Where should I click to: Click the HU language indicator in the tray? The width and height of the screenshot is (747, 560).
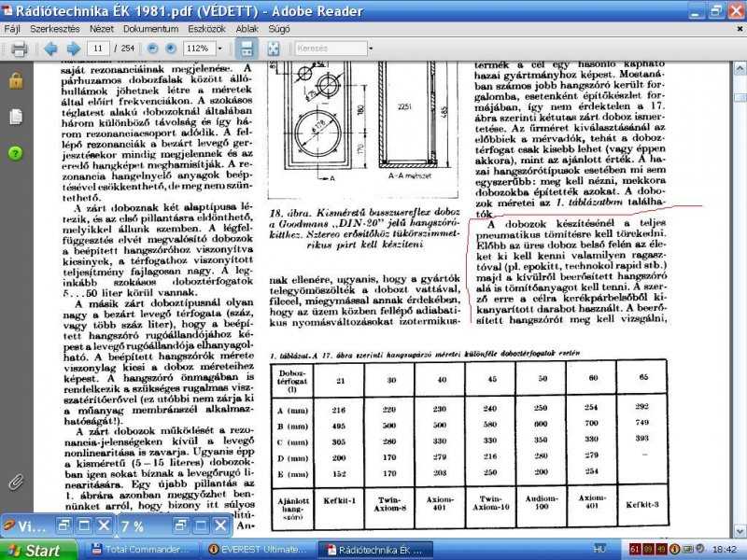pyautogui.click(x=599, y=550)
